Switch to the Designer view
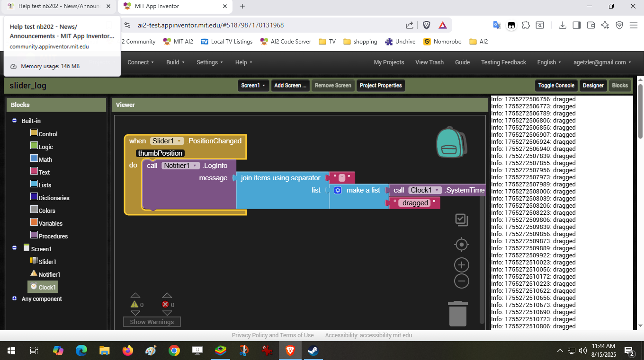This screenshot has height=360, width=644. 593,86
